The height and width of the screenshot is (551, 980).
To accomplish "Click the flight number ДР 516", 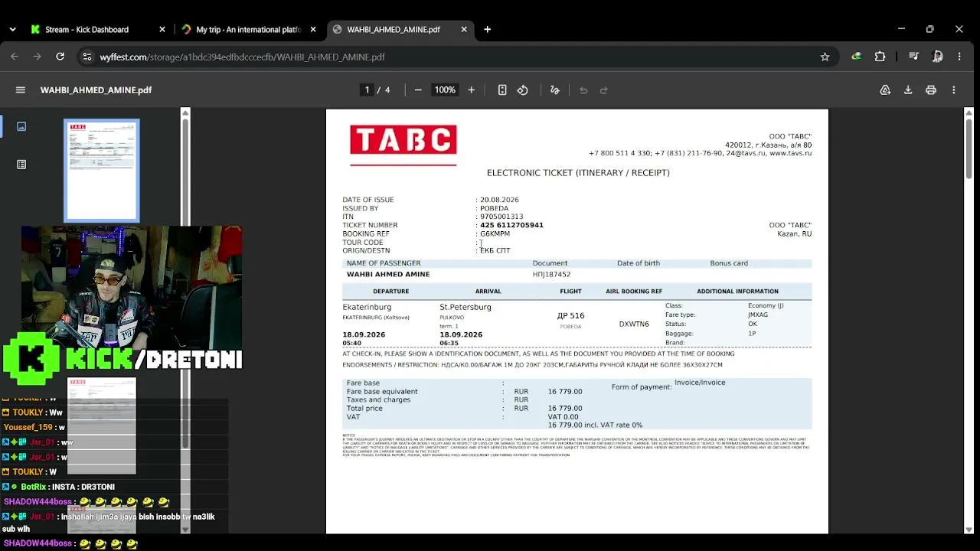I will pyautogui.click(x=570, y=315).
